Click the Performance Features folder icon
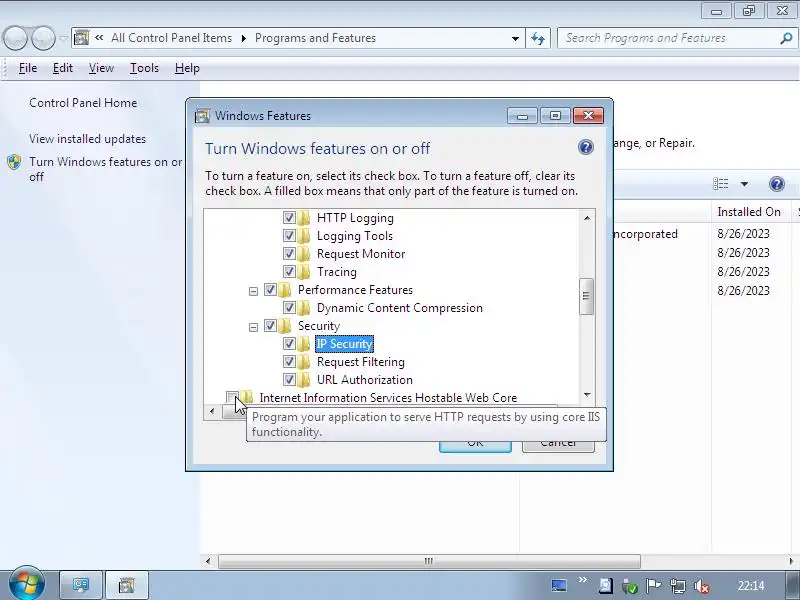 tap(285, 290)
